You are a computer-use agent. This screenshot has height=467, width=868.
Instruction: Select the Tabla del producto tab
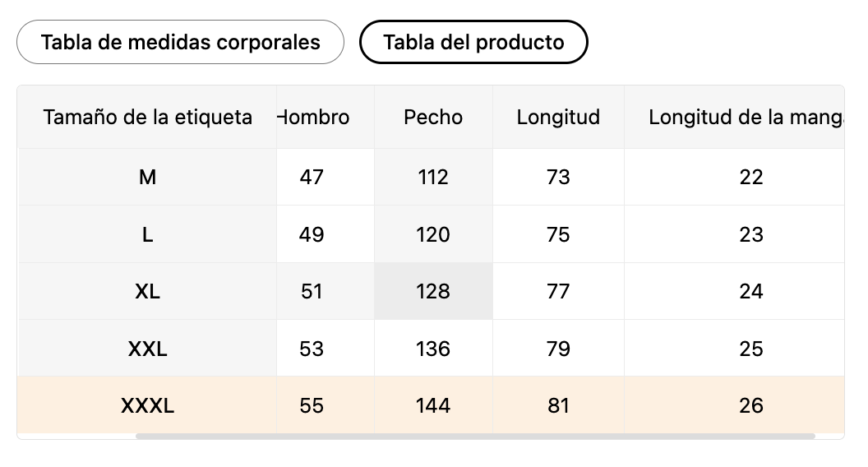click(x=473, y=42)
